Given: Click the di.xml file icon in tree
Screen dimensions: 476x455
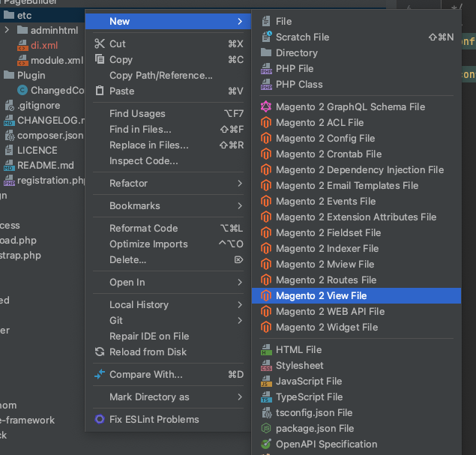Looking at the screenshot, I should [x=22, y=45].
